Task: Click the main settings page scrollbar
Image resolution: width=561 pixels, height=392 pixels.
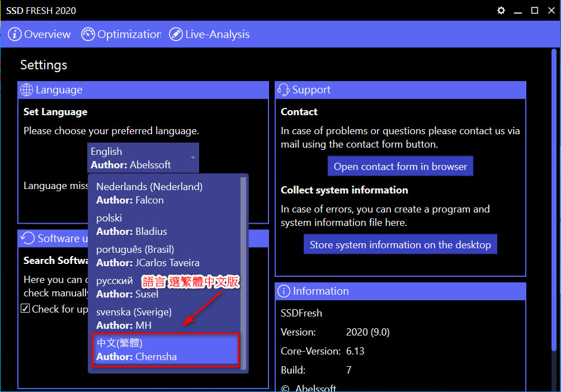Action: [554, 200]
